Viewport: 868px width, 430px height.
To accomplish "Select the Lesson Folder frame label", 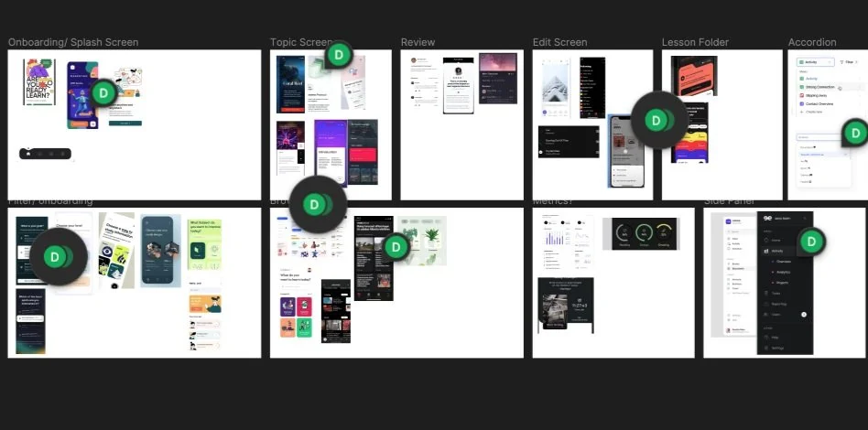I will (x=695, y=43).
